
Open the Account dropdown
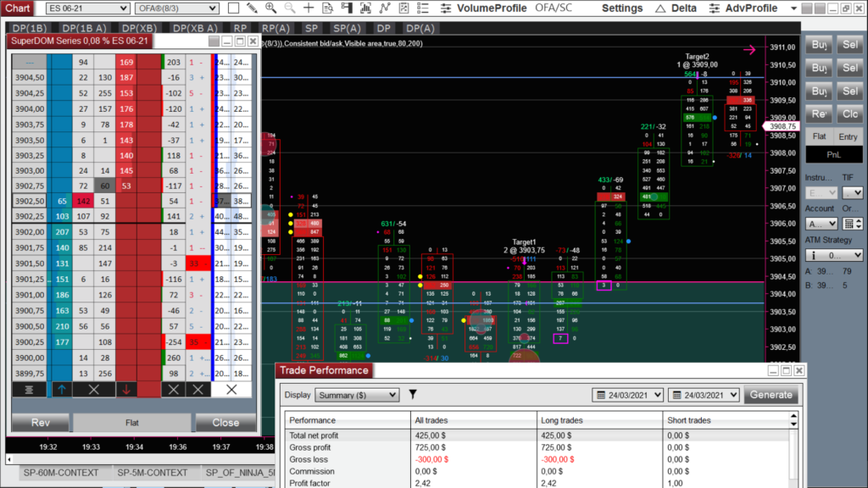[x=821, y=224]
